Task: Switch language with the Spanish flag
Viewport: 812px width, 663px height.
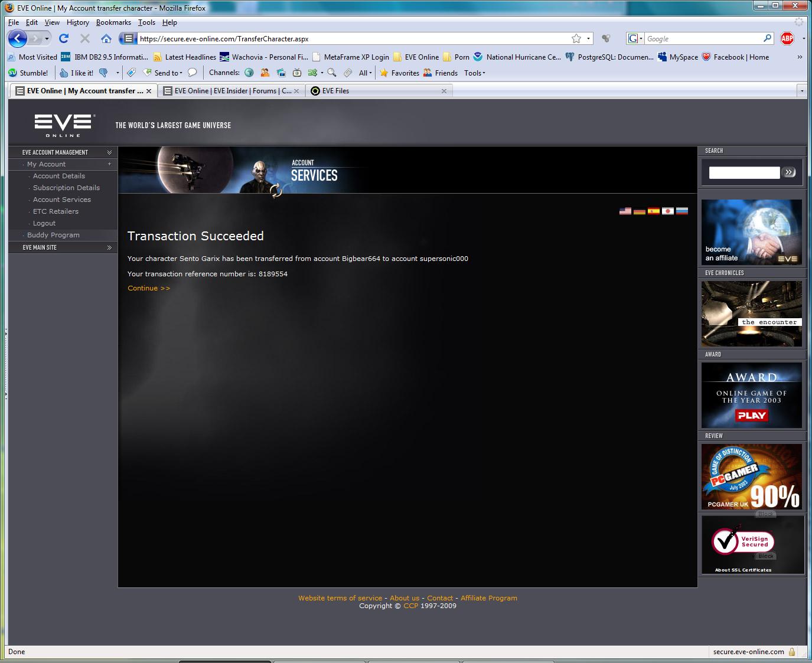Action: [654, 211]
